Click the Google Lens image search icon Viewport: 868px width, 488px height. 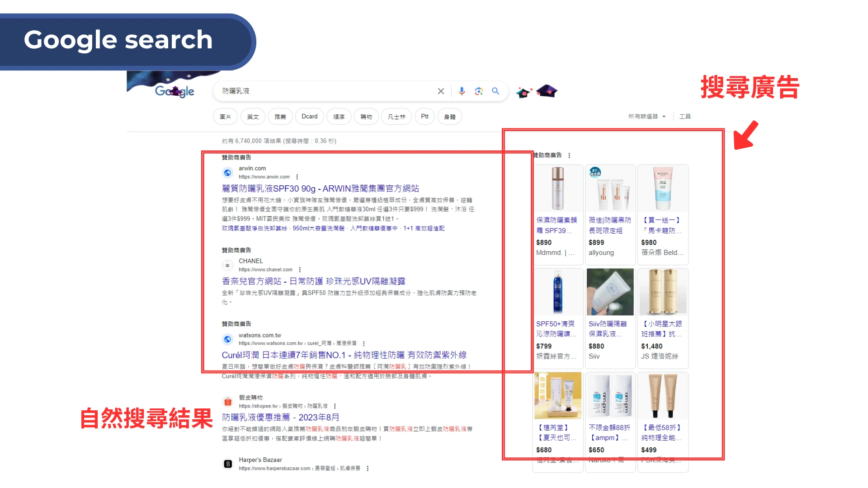[x=479, y=91]
